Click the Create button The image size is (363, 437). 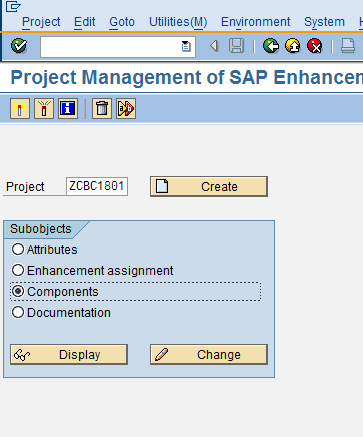(x=209, y=186)
